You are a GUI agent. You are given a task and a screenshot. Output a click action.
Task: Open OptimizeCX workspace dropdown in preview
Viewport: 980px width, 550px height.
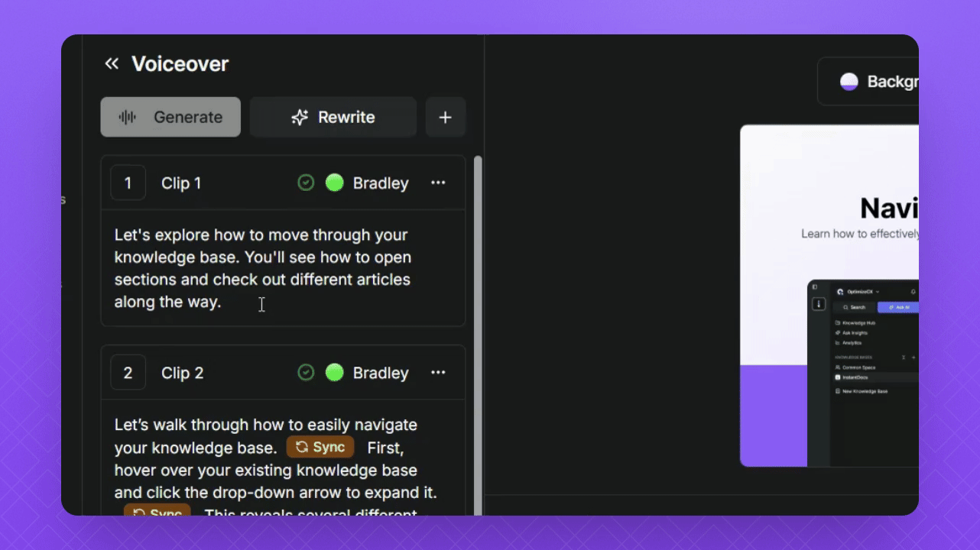pyautogui.click(x=859, y=292)
